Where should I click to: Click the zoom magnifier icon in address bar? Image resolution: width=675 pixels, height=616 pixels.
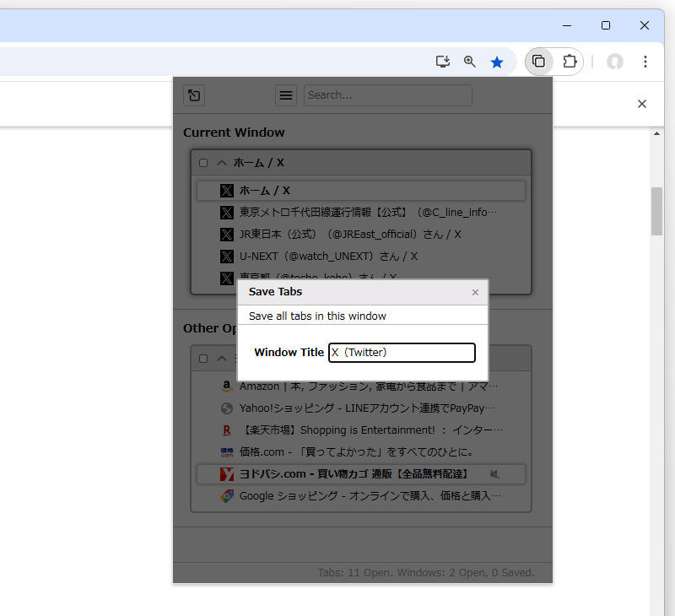[x=470, y=62]
